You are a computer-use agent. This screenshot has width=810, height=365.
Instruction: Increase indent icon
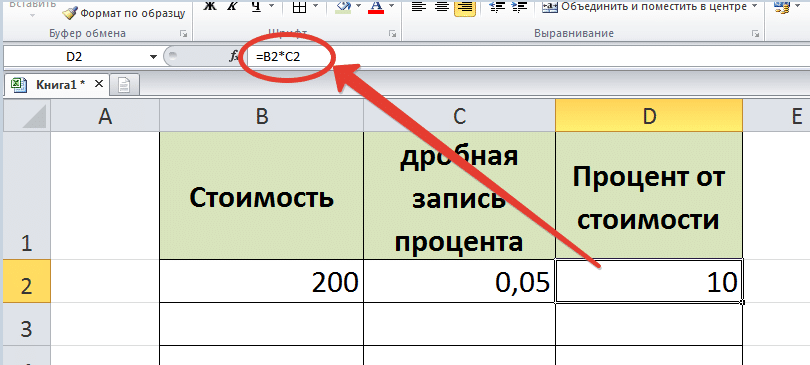519,6
